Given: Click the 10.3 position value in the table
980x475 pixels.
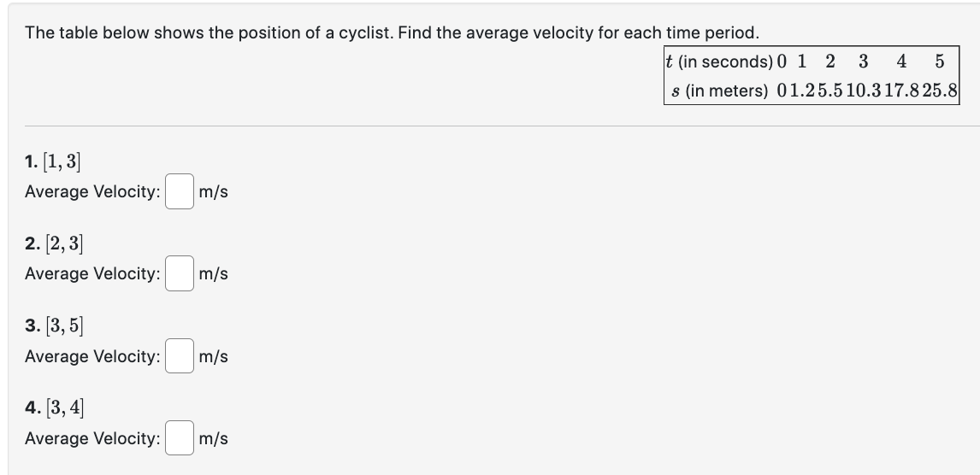Looking at the screenshot, I should (x=863, y=91).
